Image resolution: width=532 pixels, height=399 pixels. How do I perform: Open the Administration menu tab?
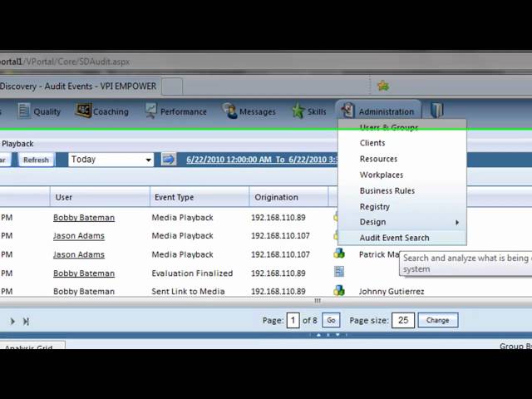coord(378,111)
